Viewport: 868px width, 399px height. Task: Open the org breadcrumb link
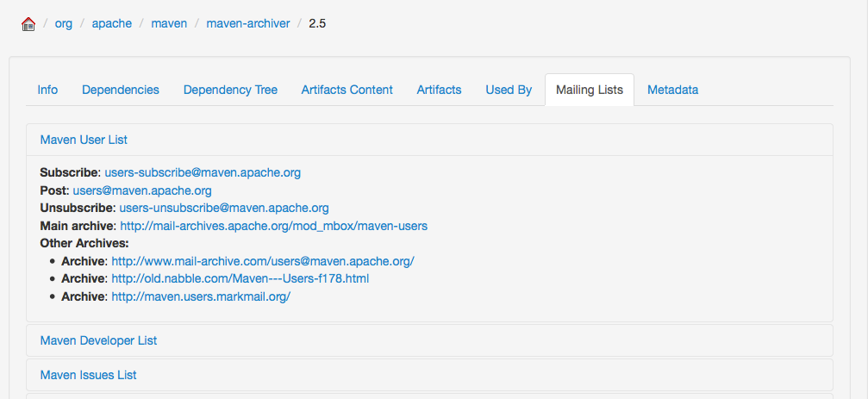pyautogui.click(x=64, y=24)
